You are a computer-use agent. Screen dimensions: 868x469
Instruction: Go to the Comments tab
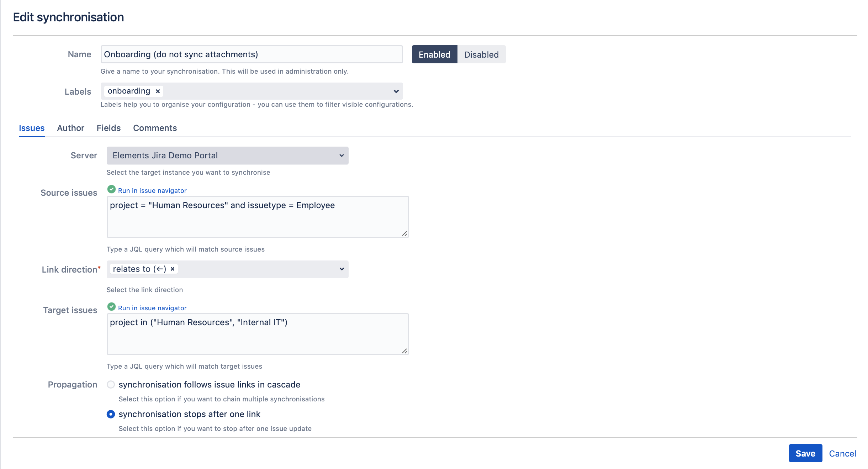(x=155, y=128)
